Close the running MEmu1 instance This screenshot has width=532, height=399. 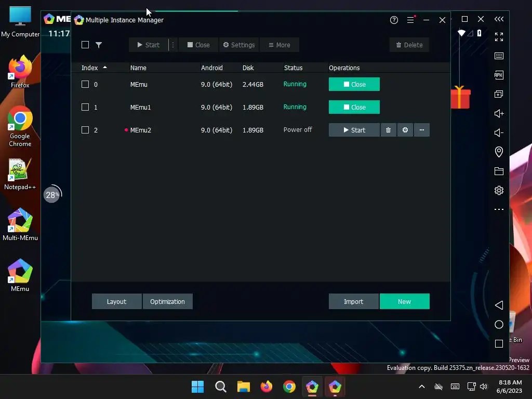coord(354,107)
